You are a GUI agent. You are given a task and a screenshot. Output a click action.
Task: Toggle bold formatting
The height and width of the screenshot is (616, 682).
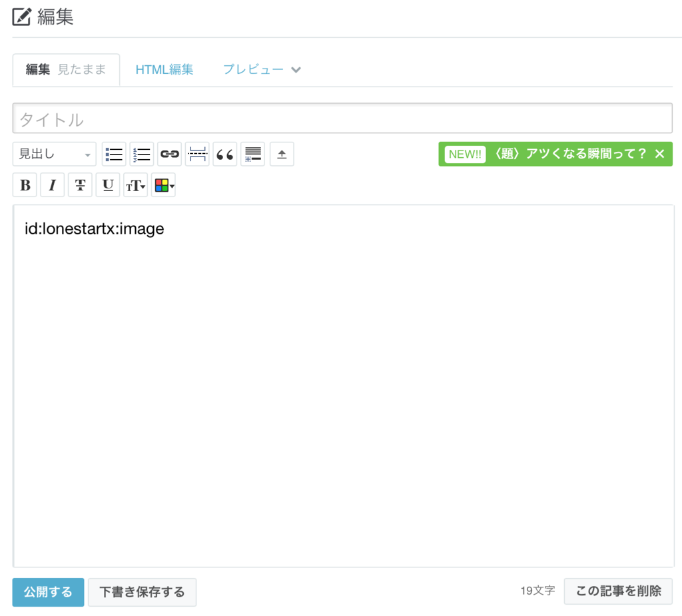(x=24, y=184)
